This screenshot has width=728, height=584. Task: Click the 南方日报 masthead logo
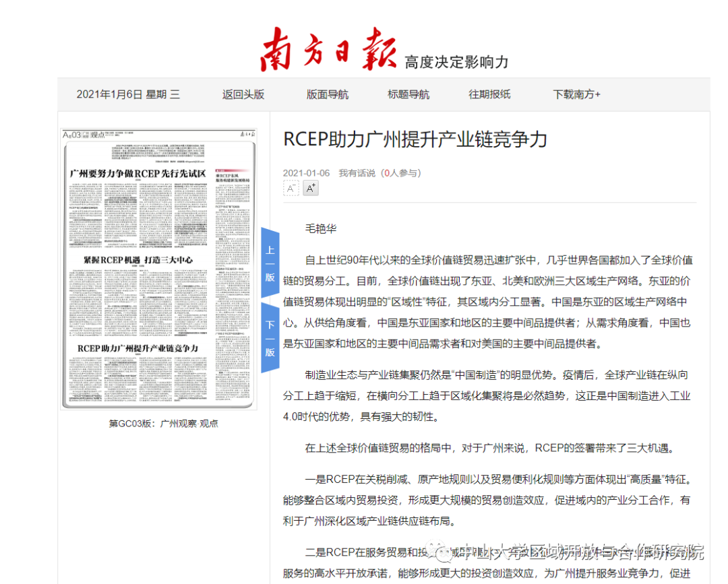tap(329, 49)
